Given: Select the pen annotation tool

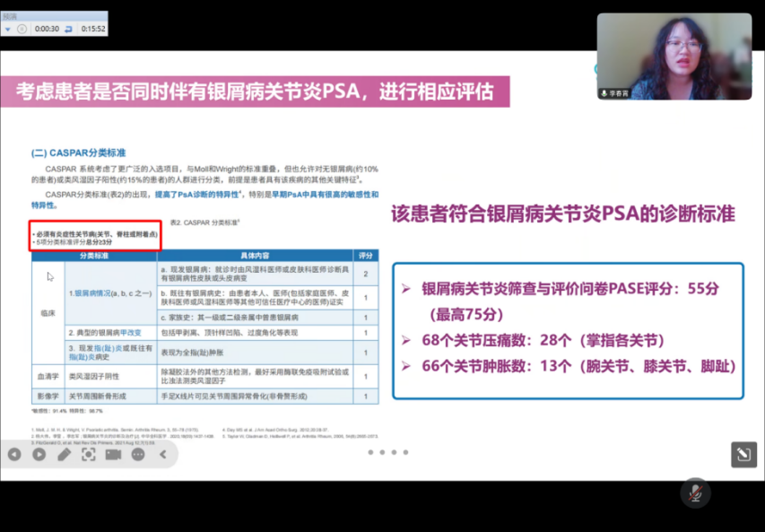Looking at the screenshot, I should (x=64, y=455).
